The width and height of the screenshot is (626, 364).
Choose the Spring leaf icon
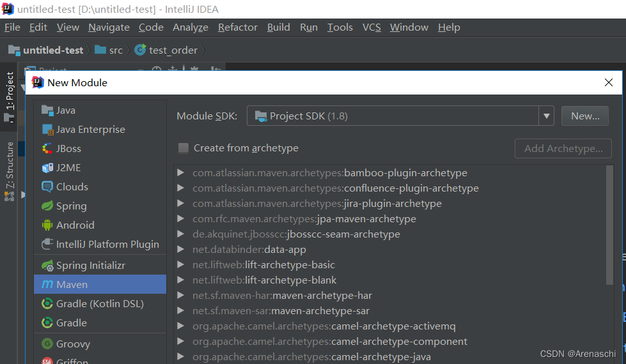pyautogui.click(x=47, y=206)
